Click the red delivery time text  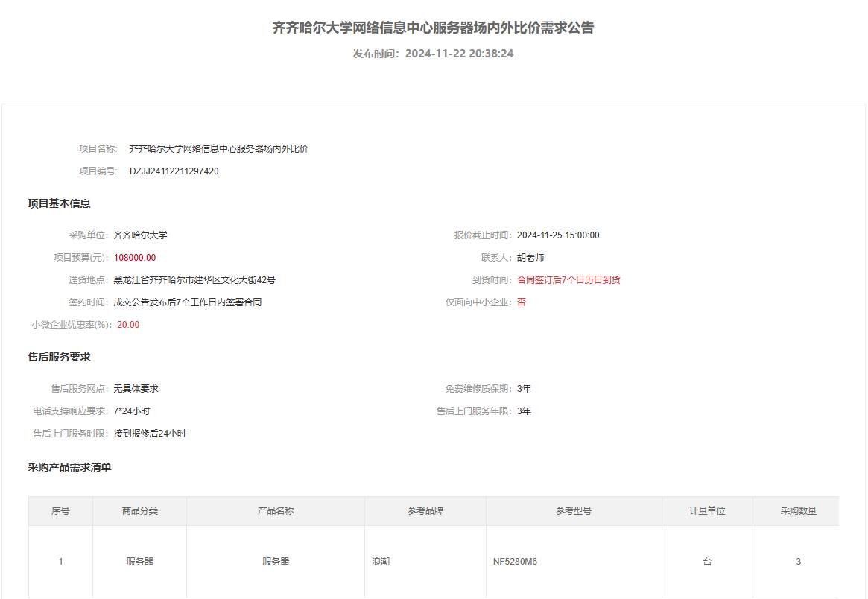(568, 280)
